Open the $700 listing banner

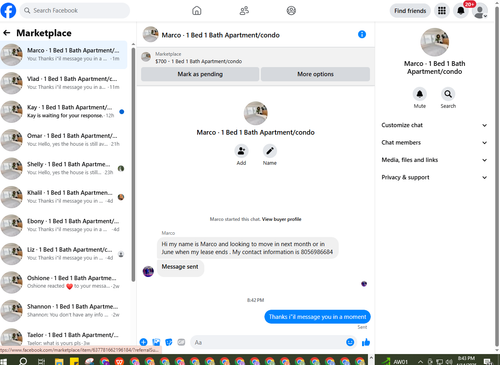256,57
